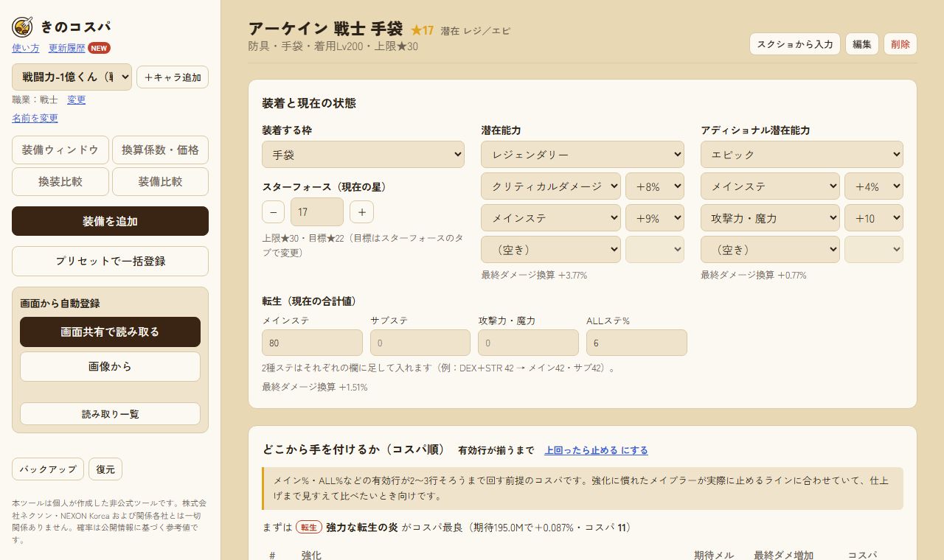
Task: Click the 転生 メインステ field showing 80
Action: tap(312, 343)
